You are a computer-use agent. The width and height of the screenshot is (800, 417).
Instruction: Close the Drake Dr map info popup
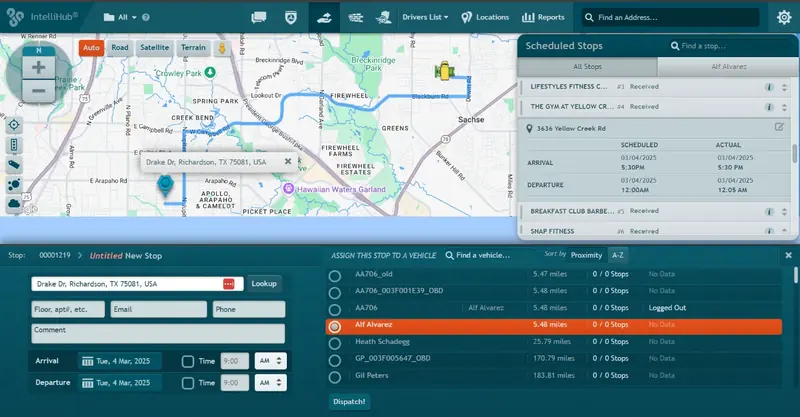(x=288, y=161)
